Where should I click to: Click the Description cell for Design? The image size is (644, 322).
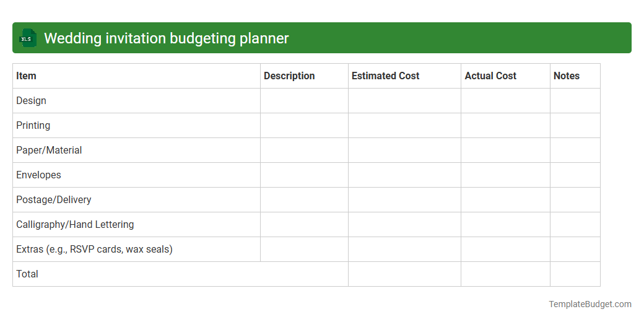point(304,100)
